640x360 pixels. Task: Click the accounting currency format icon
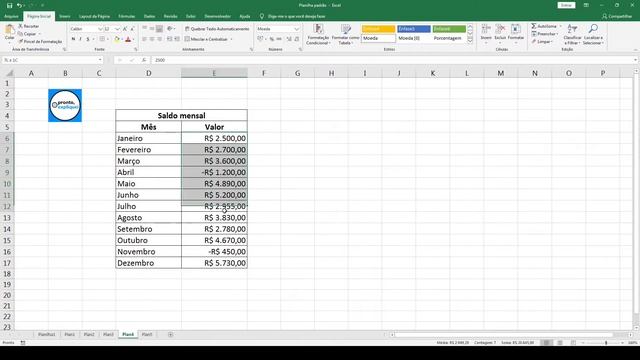[x=260, y=39]
